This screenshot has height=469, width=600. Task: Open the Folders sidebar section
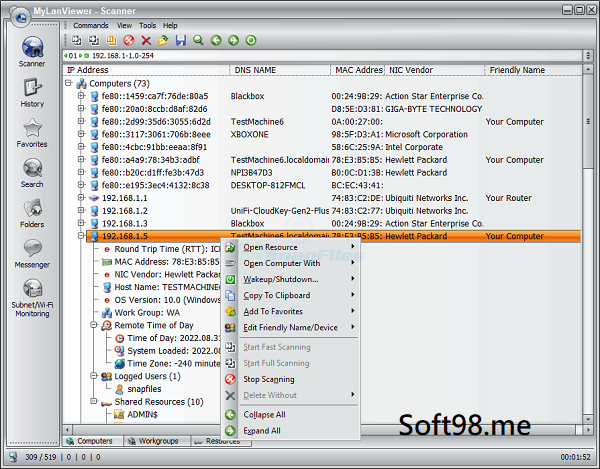click(32, 213)
